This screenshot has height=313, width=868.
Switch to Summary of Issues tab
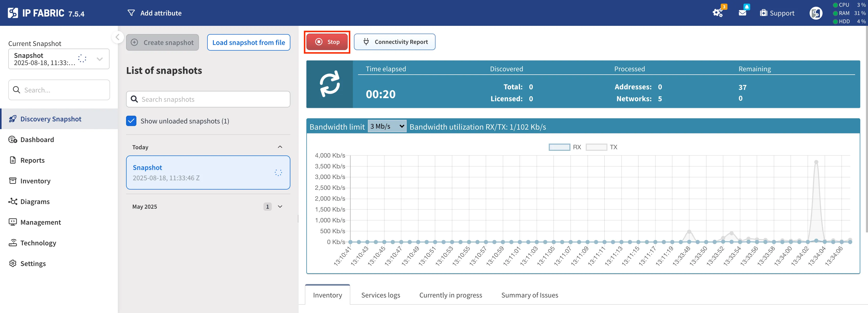(529, 295)
